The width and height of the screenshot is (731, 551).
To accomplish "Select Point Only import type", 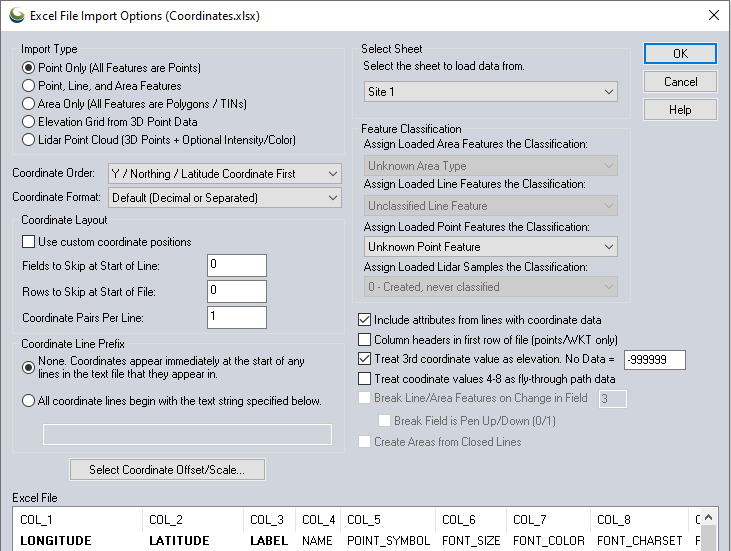I will [29, 68].
